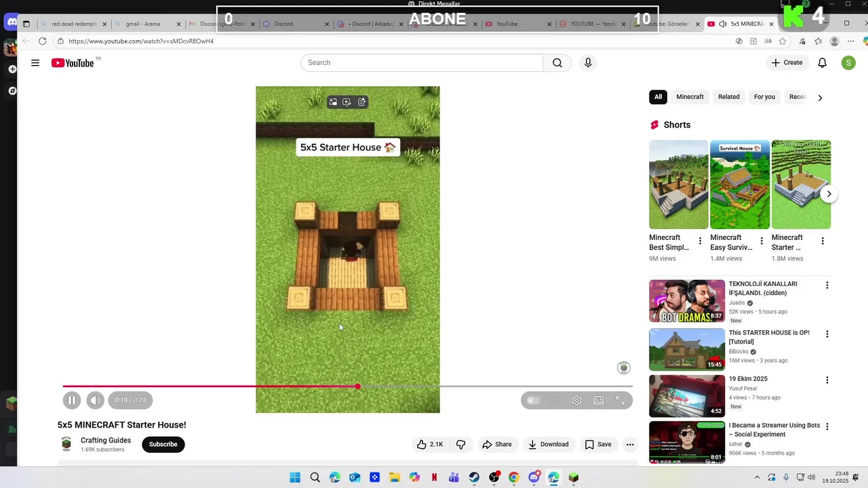868x488 pixels.
Task: Open Google Chrome from taskbar
Action: pyautogui.click(x=514, y=478)
